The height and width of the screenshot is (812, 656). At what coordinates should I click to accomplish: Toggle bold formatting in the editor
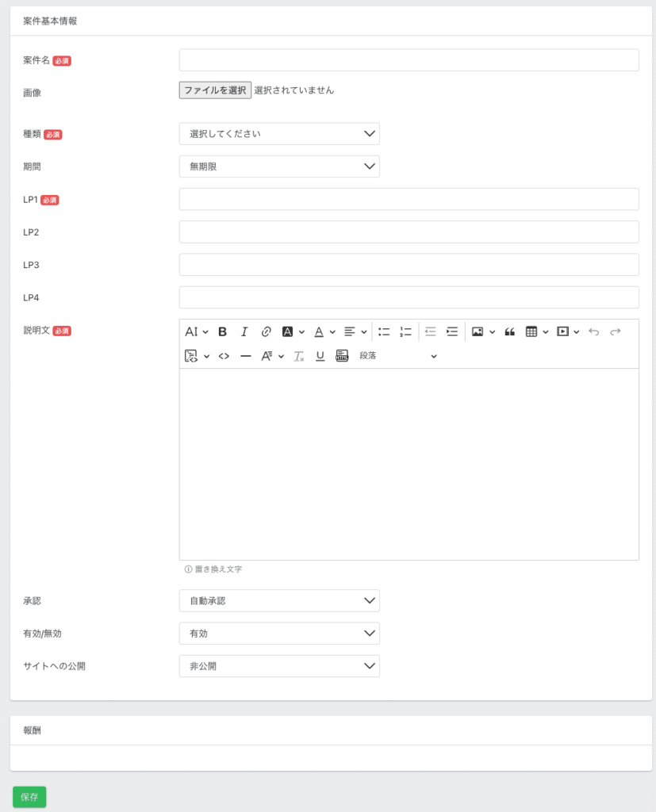[222, 332]
